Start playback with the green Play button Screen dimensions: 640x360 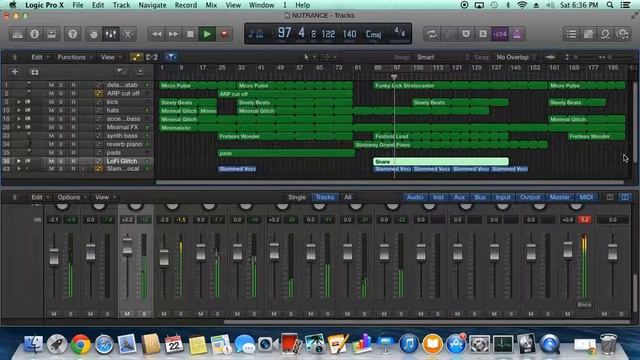[207, 34]
